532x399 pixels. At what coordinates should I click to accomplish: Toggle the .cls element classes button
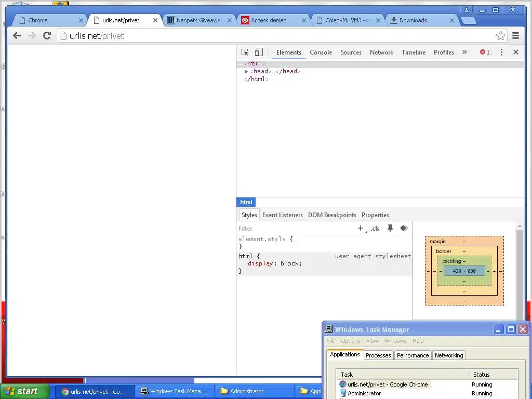click(375, 229)
